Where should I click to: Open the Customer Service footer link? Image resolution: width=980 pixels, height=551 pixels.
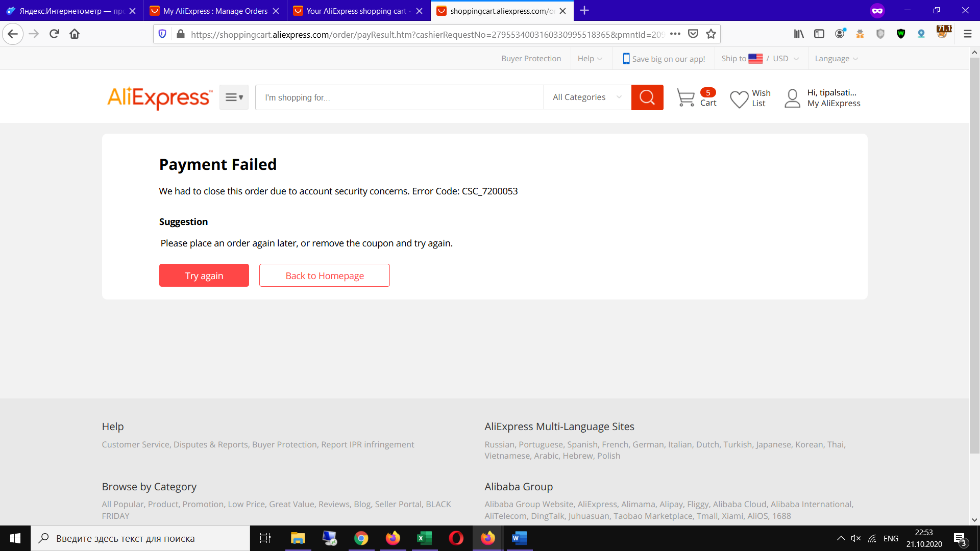point(135,444)
